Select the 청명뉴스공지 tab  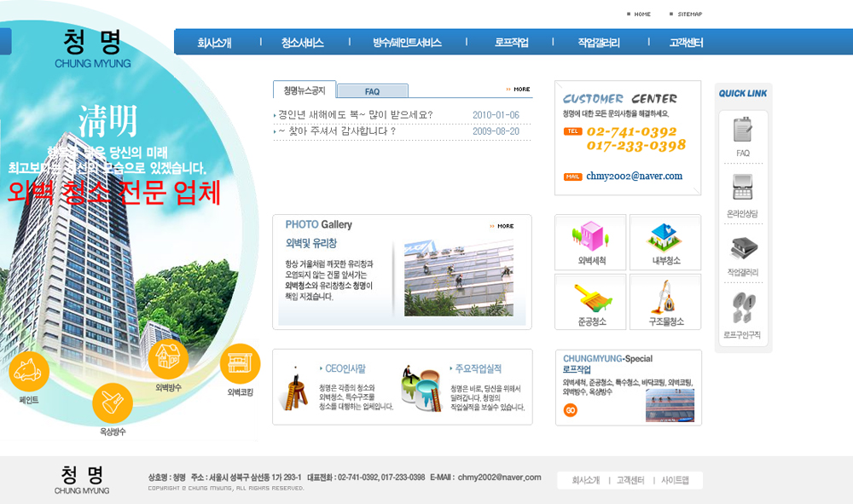[305, 90]
